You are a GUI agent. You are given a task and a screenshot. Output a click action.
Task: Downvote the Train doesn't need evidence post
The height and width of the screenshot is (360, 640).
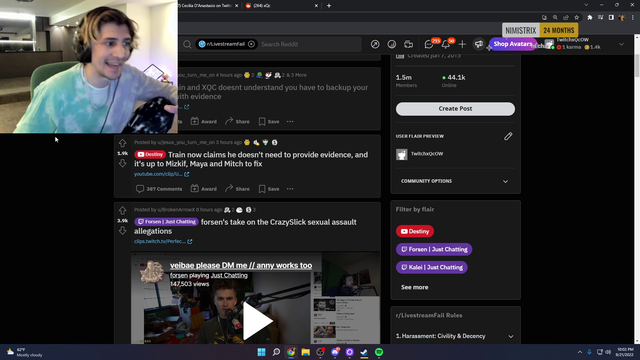pyautogui.click(x=122, y=164)
